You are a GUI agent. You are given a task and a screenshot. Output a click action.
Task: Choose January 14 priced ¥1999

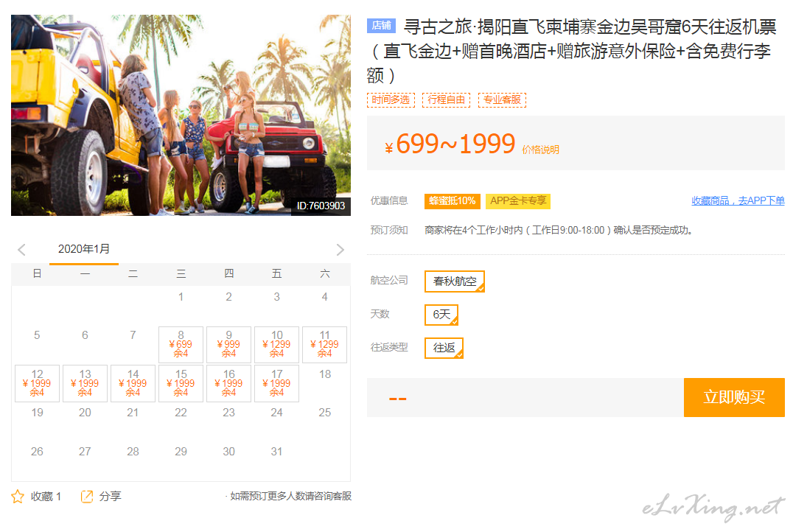click(x=133, y=383)
